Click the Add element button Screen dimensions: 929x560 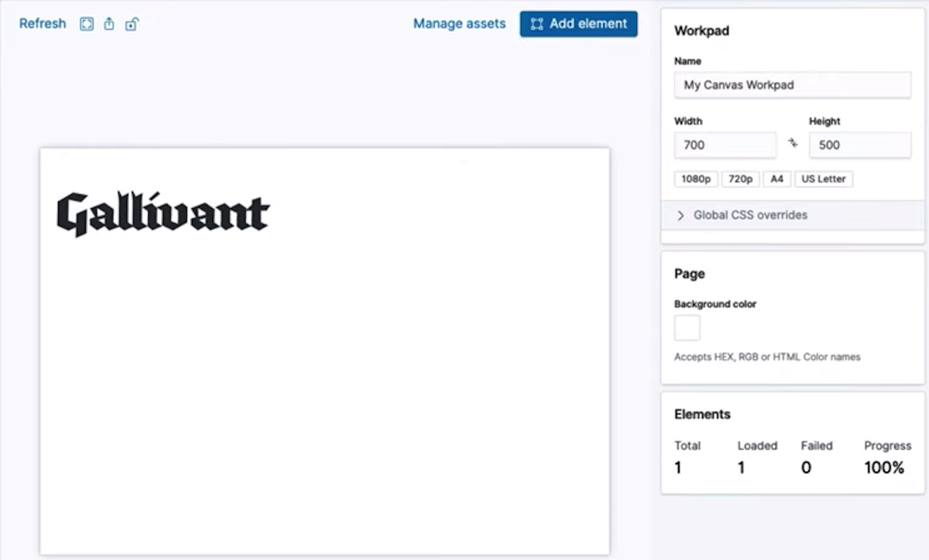(578, 24)
